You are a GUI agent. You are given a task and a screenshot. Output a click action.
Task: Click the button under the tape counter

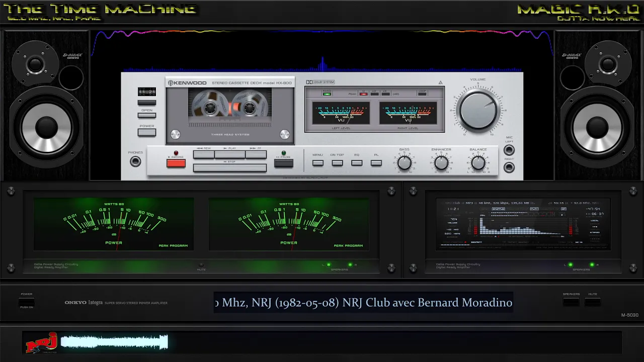147,103
